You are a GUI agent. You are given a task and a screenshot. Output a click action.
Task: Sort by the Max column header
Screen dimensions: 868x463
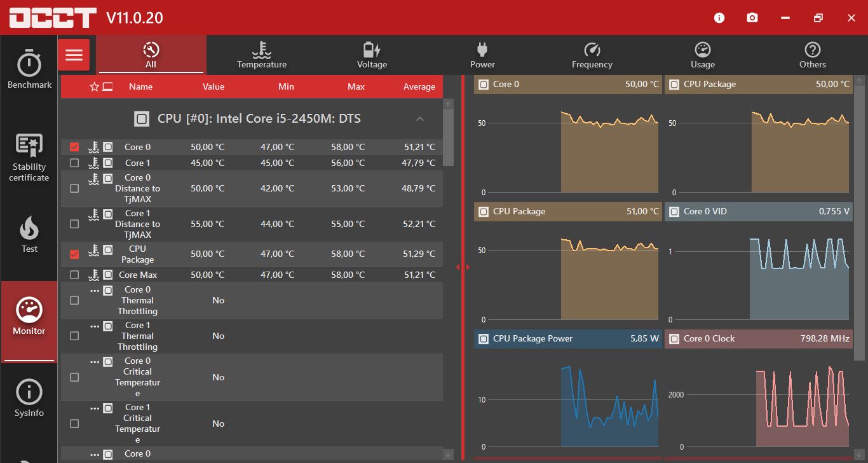tap(356, 86)
